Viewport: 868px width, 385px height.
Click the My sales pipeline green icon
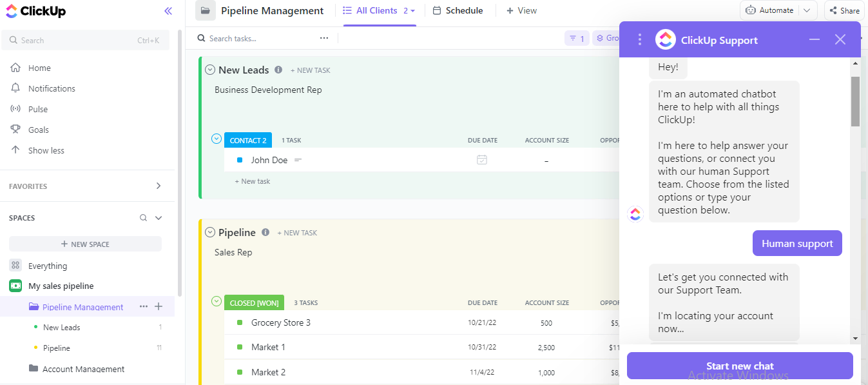[x=15, y=286]
